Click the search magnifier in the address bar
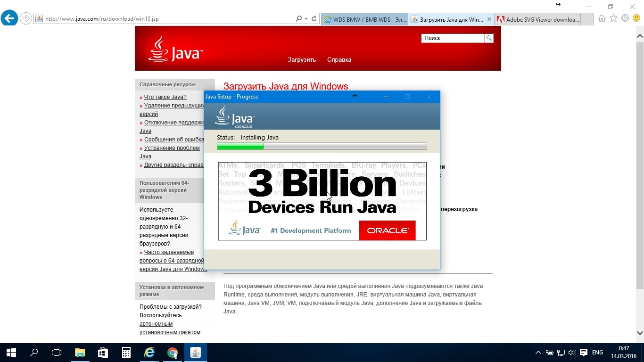The height and width of the screenshot is (362, 644). click(x=298, y=19)
